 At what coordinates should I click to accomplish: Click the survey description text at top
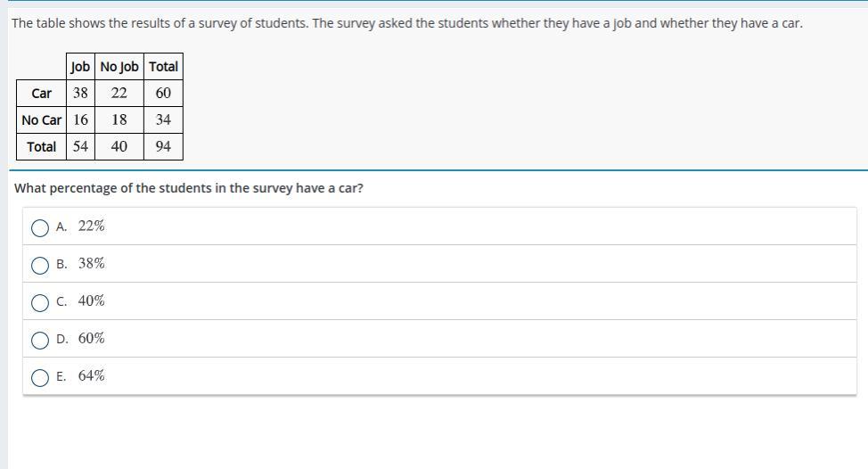(406, 23)
